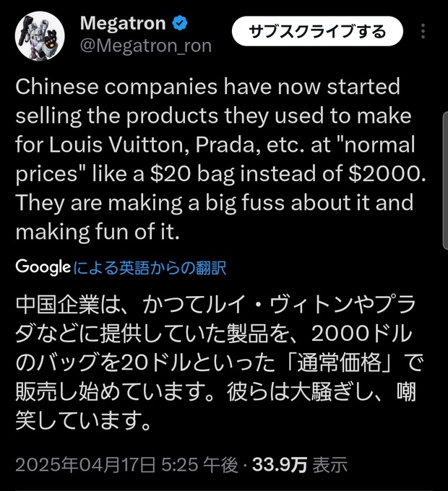The image size is (448, 491).
Task: Tap the による英語からの翻訳 translation link
Action: point(150,269)
